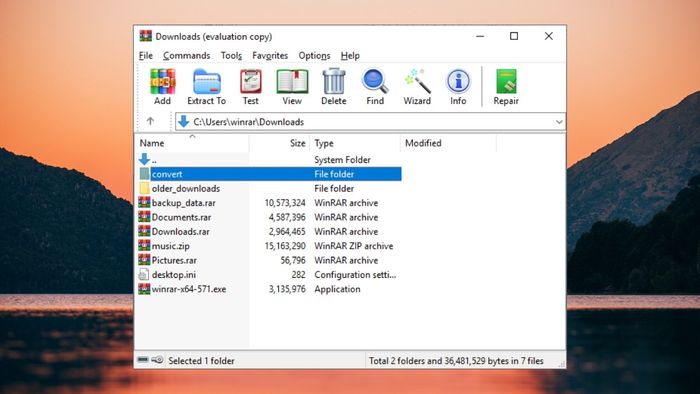Select the Documents.rar file name

pos(181,217)
